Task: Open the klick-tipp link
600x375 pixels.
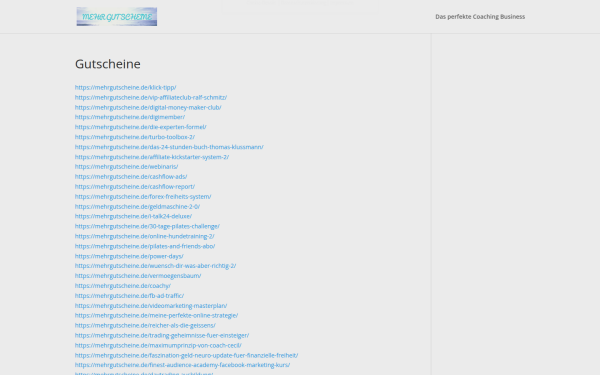Action: click(126, 87)
